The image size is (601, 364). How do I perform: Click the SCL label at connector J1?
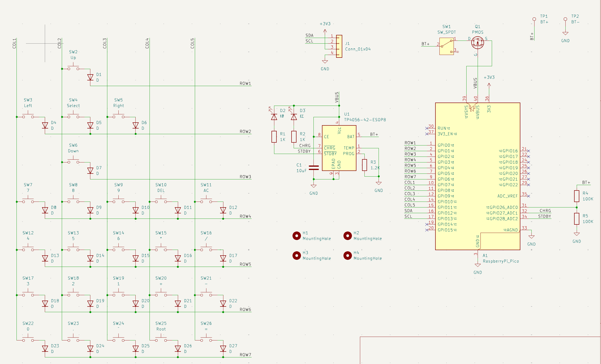pyautogui.click(x=309, y=41)
